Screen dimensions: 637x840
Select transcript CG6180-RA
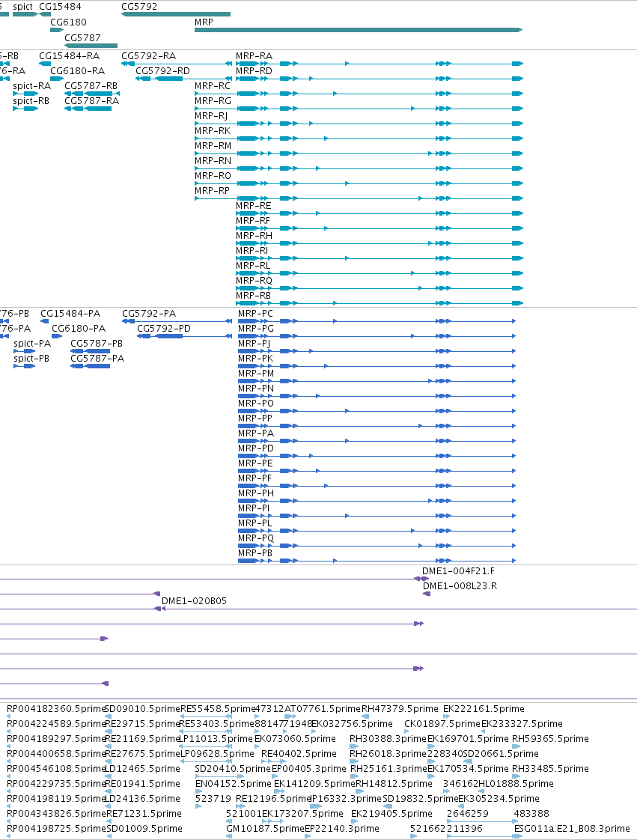(78, 71)
